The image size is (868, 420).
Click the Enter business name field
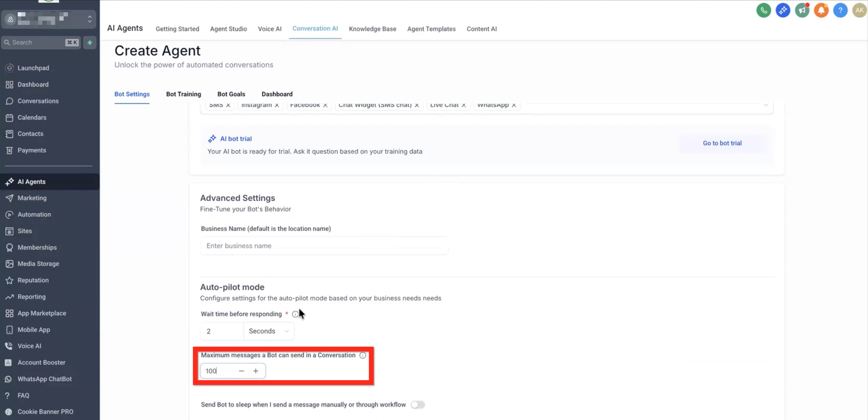pyautogui.click(x=324, y=246)
